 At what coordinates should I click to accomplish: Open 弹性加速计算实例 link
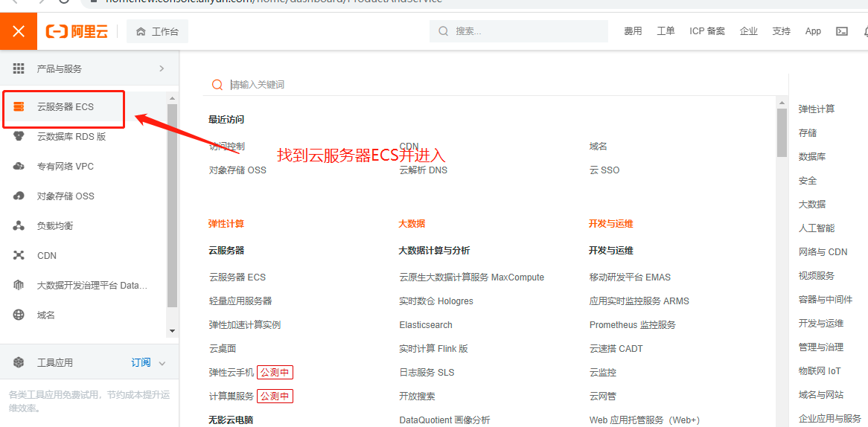pyautogui.click(x=245, y=324)
